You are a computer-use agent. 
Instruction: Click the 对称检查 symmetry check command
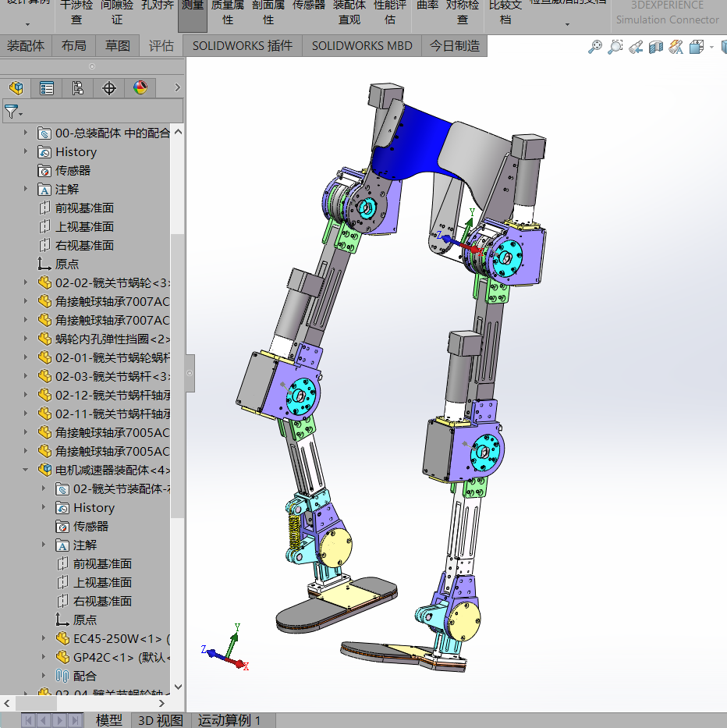[x=462, y=10]
